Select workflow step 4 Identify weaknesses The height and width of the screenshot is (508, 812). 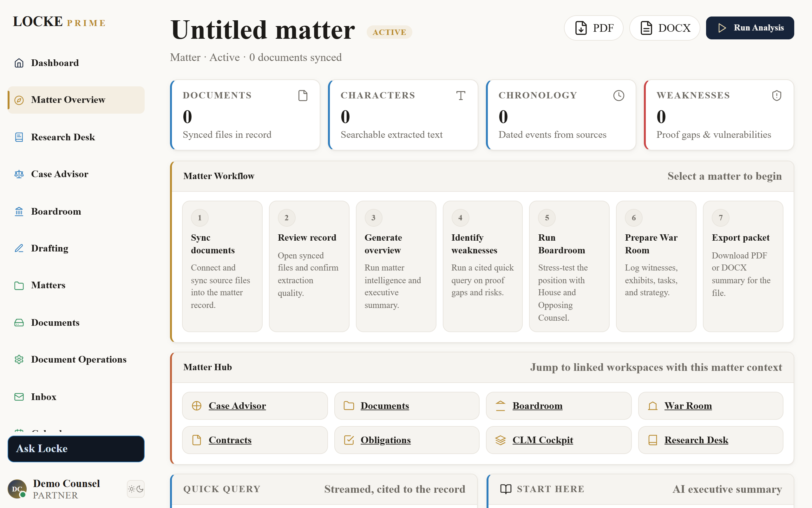coord(482,266)
